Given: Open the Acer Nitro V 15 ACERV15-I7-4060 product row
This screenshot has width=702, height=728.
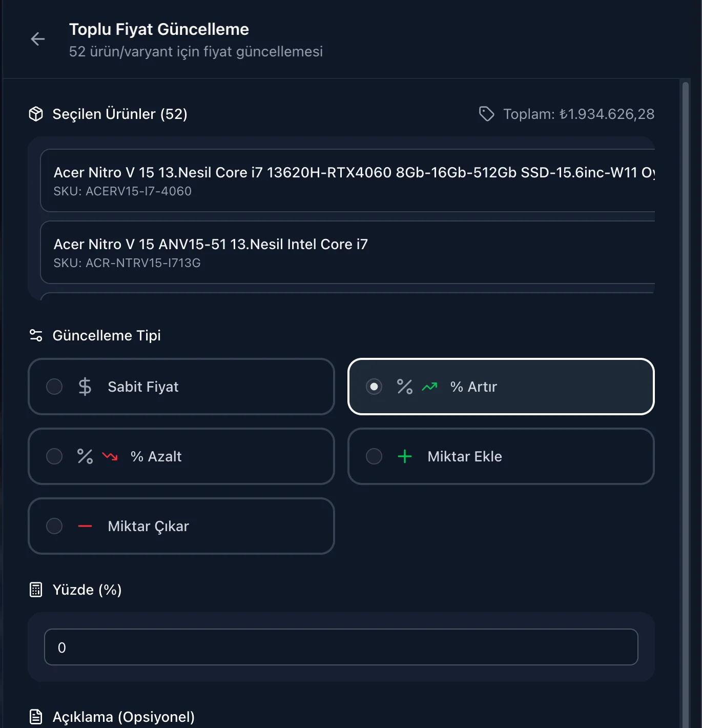Looking at the screenshot, I should (x=347, y=180).
